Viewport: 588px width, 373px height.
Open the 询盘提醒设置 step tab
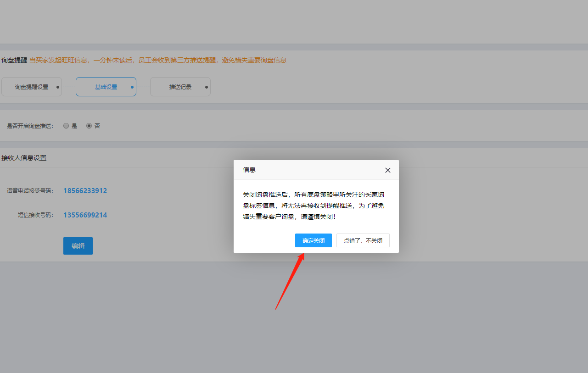tap(32, 87)
